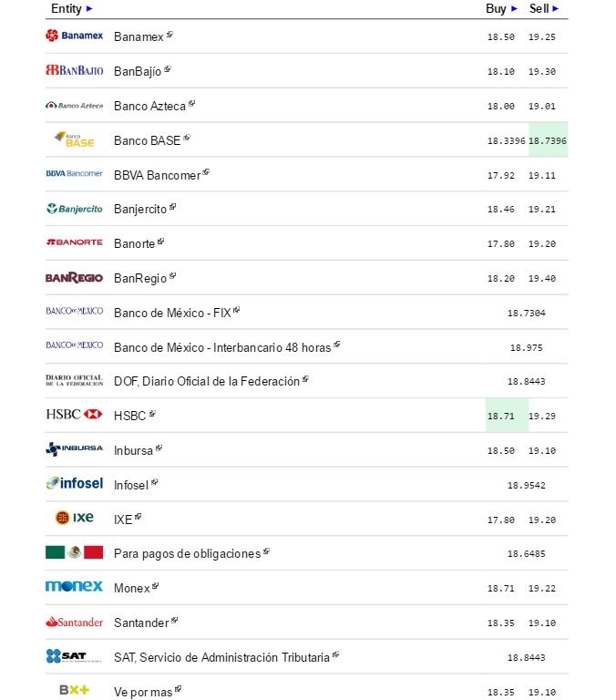Sort the table by Entity column

coord(71,8)
